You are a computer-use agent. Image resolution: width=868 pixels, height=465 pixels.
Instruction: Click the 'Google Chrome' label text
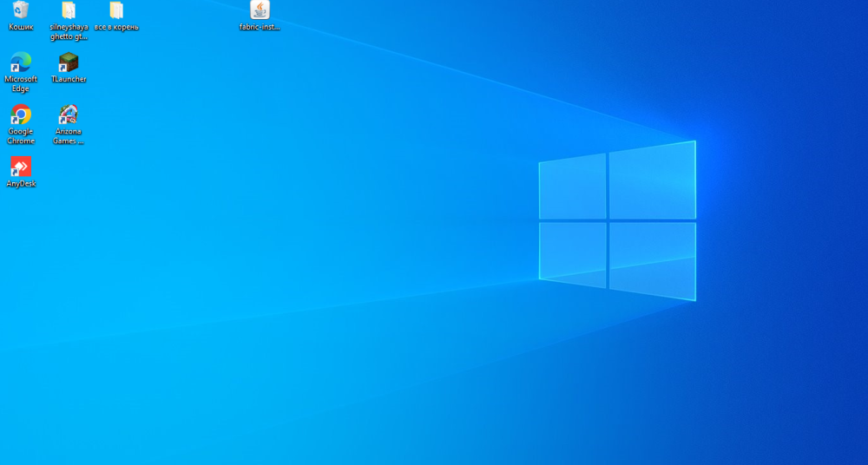point(21,136)
